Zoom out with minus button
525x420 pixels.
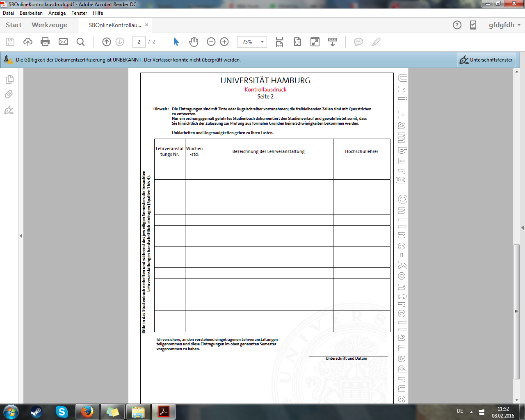pyautogui.click(x=211, y=42)
